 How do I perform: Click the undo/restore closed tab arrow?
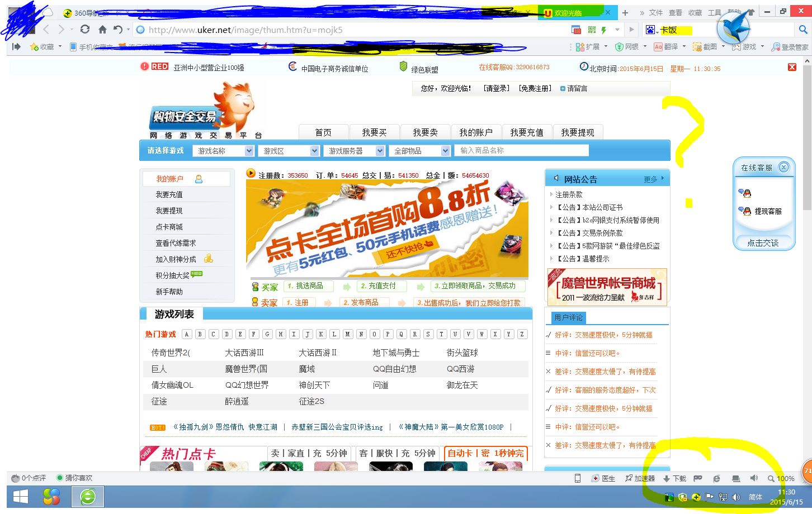[117, 30]
